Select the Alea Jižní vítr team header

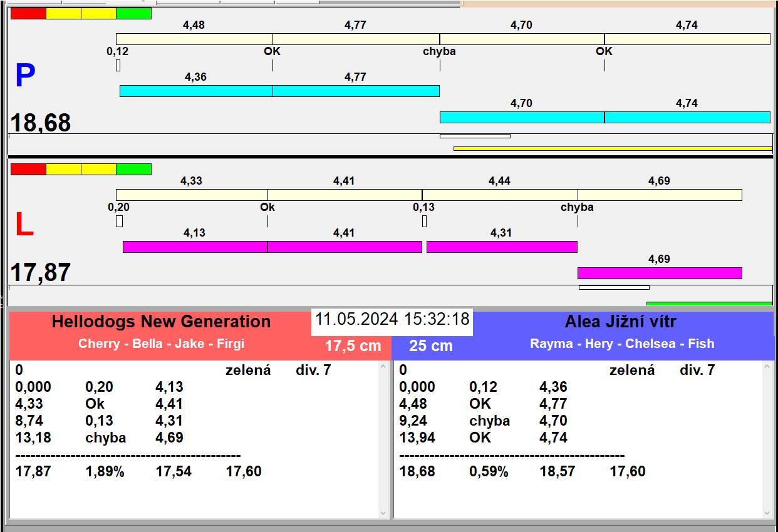click(620, 322)
